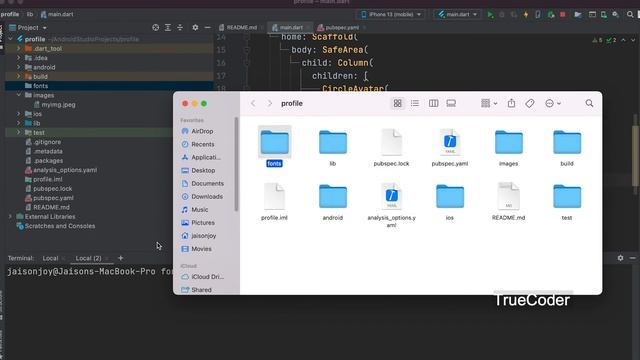
Task: Open terminal settings gear icon
Action: 620,258
